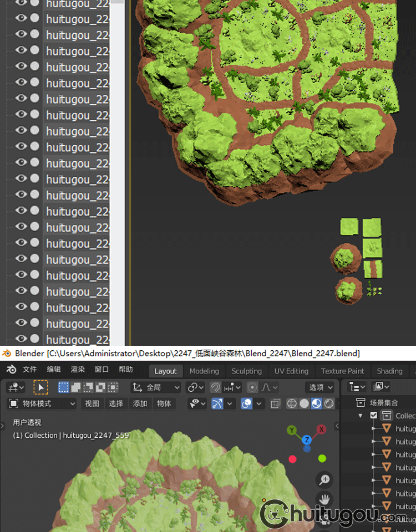The image size is (416, 532).
Task: Switch to the Sculpting workspace tab
Action: point(246,371)
